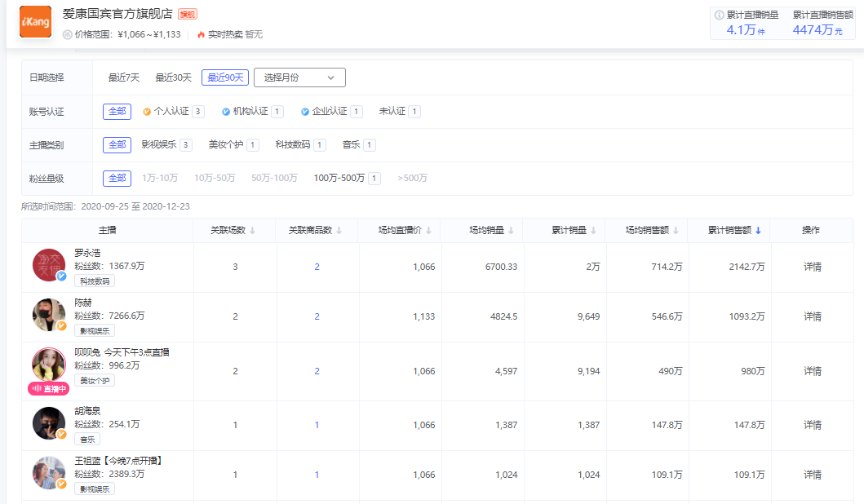Sort by average sales amount per session arrow

[x=676, y=230]
